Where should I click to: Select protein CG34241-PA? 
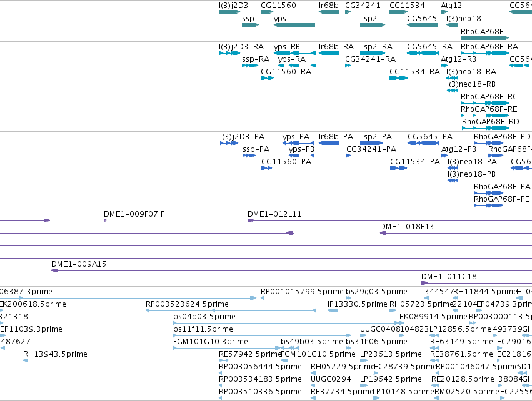pyautogui.click(x=348, y=156)
